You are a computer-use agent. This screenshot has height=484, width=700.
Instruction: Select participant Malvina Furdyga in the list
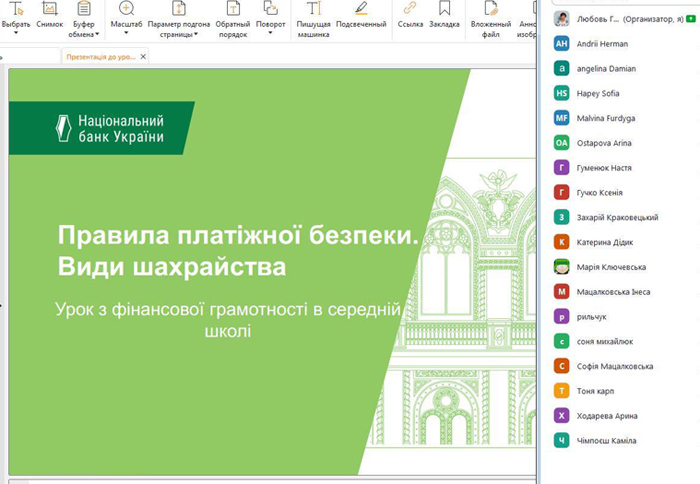click(606, 118)
